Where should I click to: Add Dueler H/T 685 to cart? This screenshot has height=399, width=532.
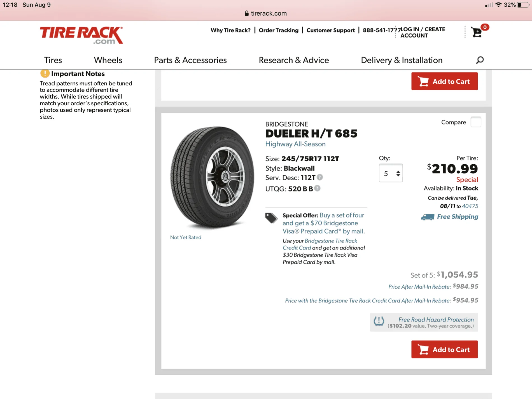[444, 349]
